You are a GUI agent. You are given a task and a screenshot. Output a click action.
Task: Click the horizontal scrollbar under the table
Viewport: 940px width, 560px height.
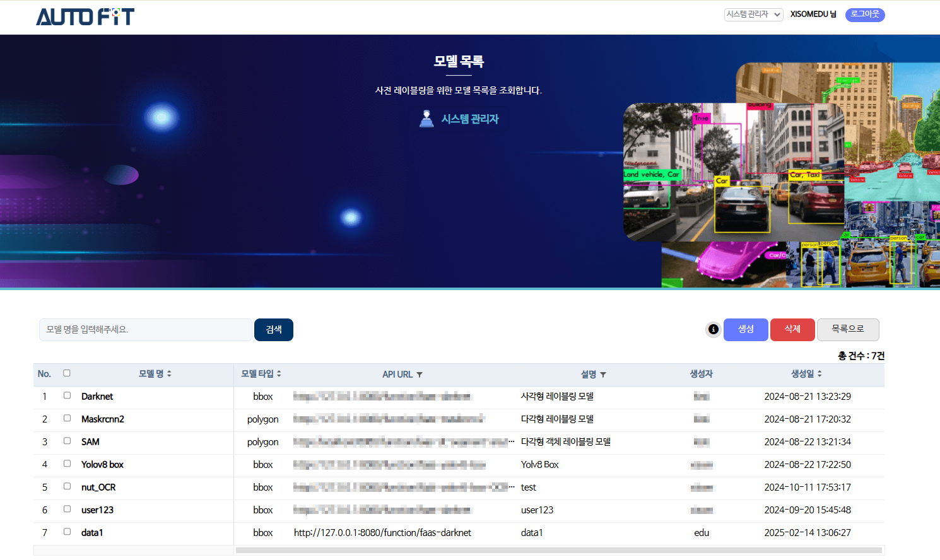tap(558, 551)
